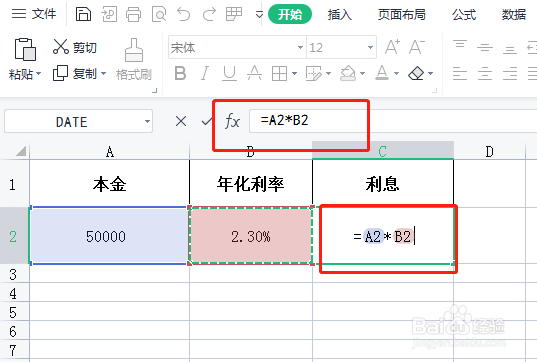The image size is (537, 362).
Task: Open the 粘贴 dropdown arrow
Action: (38, 73)
